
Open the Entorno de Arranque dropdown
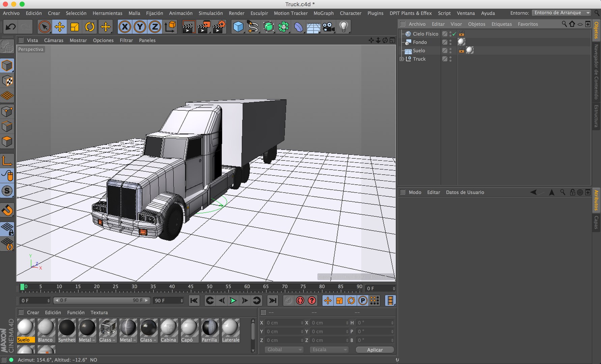pos(562,13)
